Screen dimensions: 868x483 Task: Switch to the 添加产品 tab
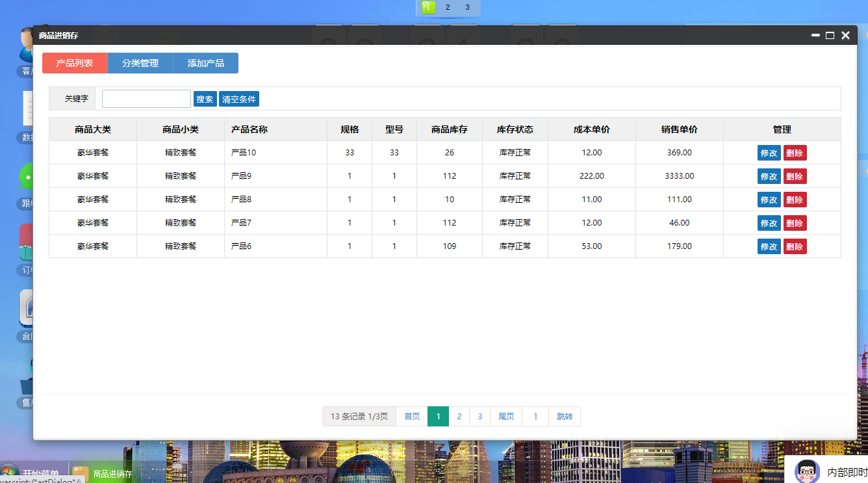(x=206, y=63)
